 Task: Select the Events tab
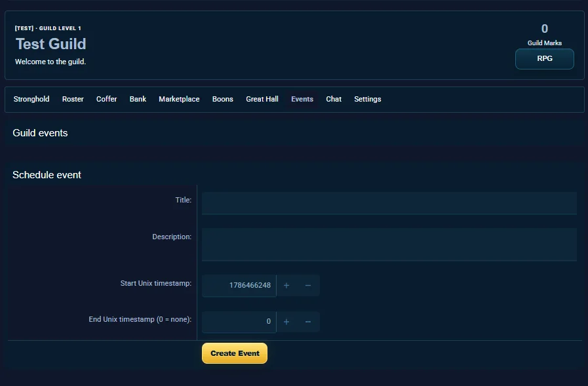(302, 100)
